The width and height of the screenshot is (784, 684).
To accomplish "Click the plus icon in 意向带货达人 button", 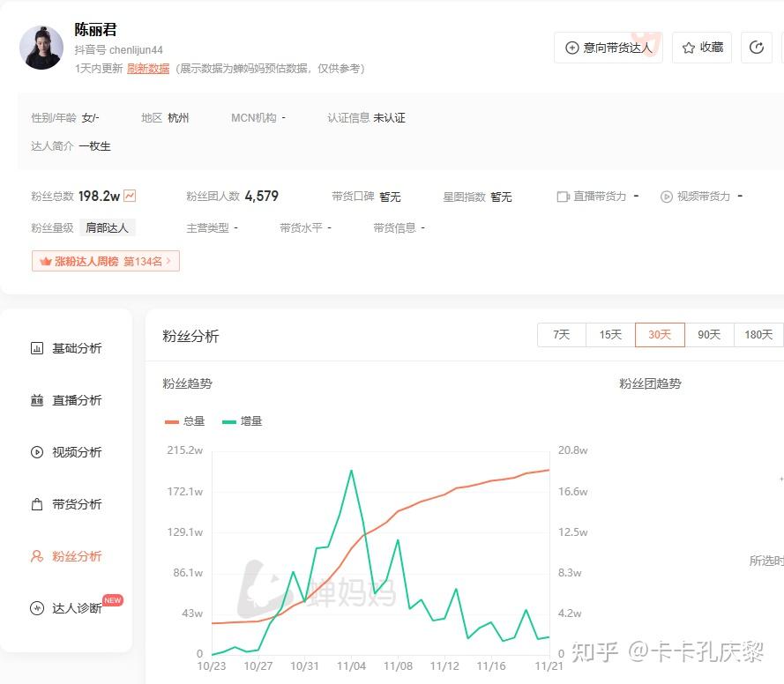I will [571, 48].
